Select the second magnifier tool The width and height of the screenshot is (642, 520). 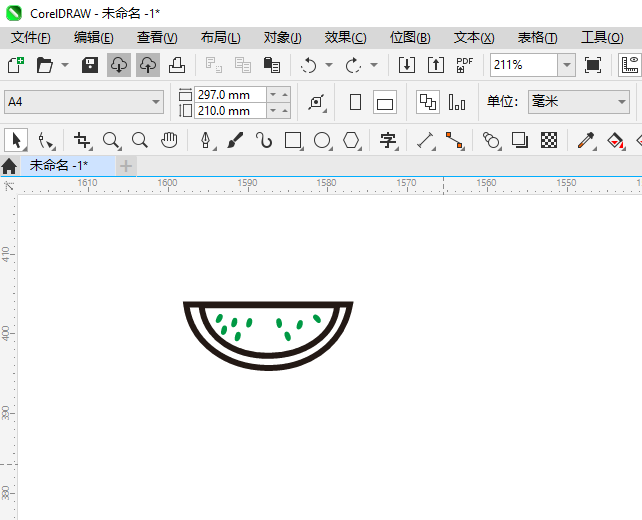140,140
